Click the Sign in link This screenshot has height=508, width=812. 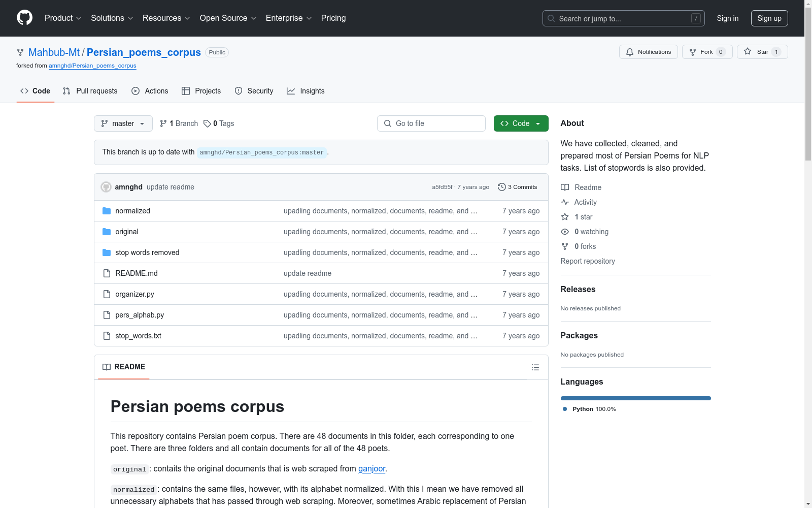728,18
